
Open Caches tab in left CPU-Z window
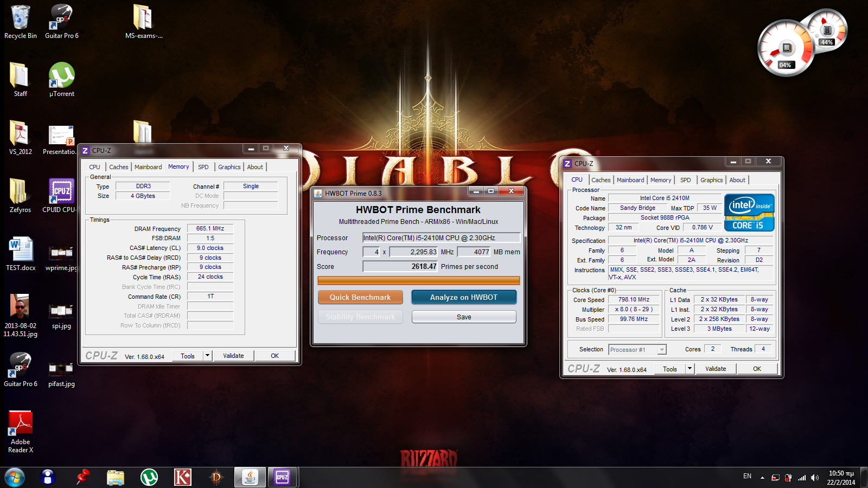[x=119, y=167]
